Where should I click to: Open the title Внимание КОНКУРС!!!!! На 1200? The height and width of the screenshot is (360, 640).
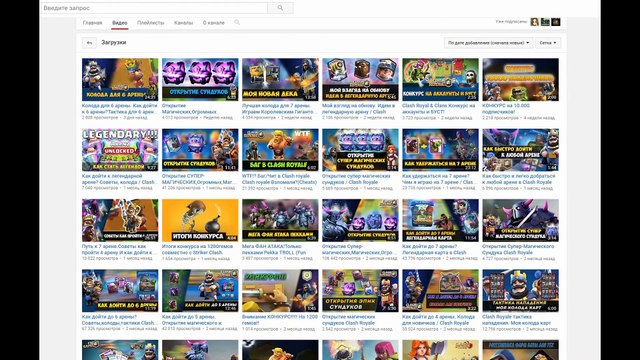[280, 320]
